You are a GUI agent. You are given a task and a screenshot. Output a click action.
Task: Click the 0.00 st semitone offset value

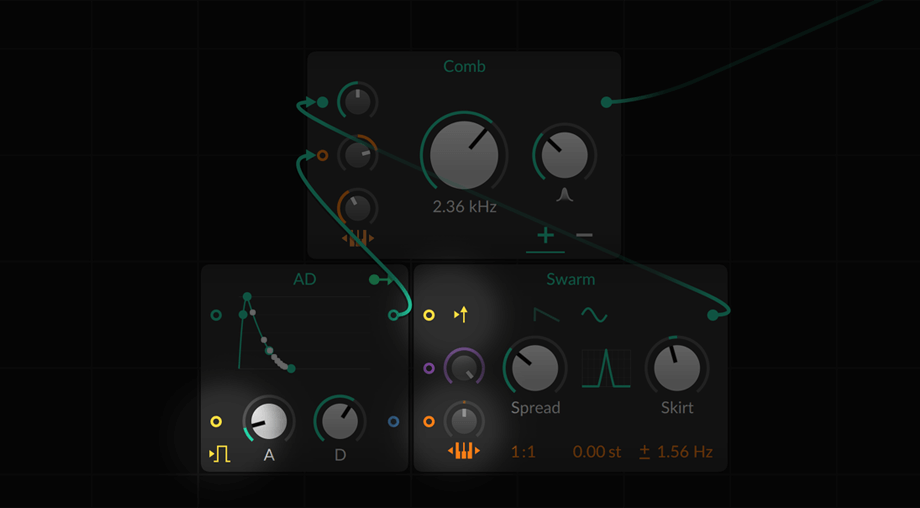point(597,452)
